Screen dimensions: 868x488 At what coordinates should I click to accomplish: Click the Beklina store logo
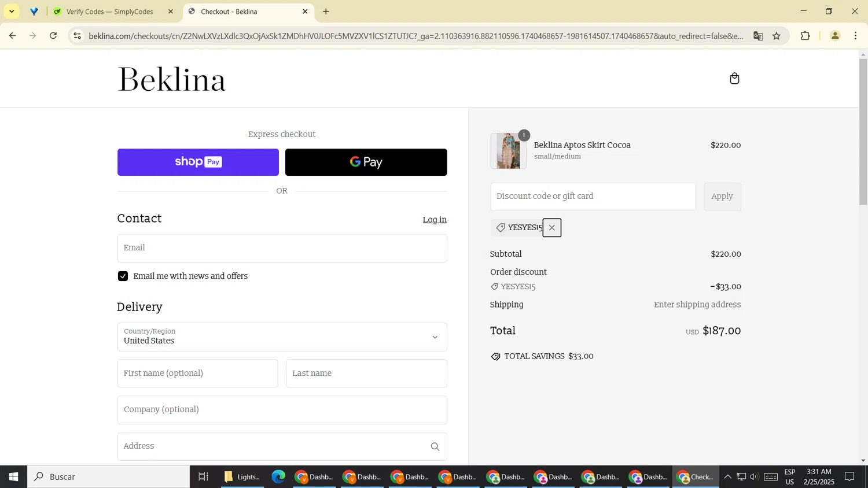coord(172,80)
